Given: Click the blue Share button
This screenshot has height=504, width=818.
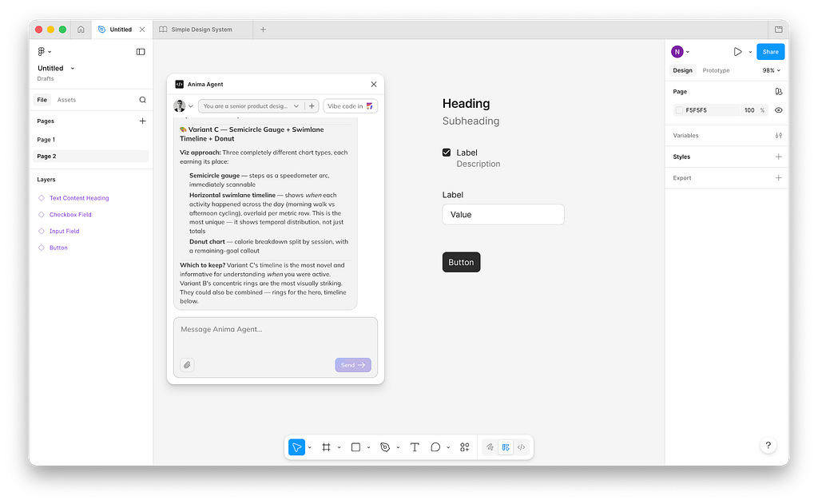Looking at the screenshot, I should [x=770, y=52].
